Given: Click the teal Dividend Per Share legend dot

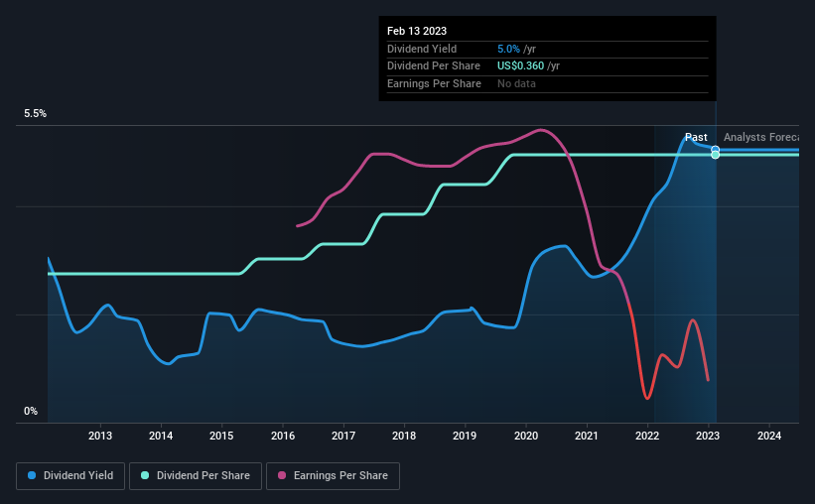Looking at the screenshot, I should pos(145,475).
